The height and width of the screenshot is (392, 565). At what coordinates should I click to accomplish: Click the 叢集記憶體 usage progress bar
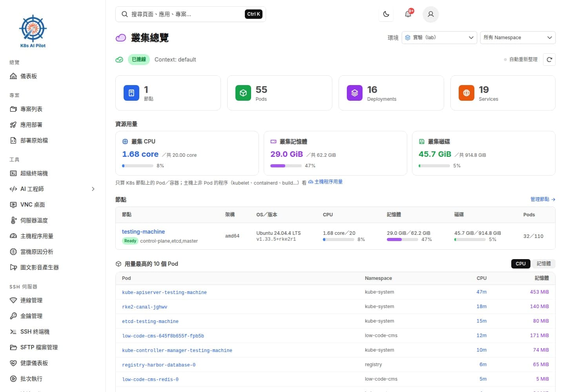pyautogui.click(x=286, y=166)
